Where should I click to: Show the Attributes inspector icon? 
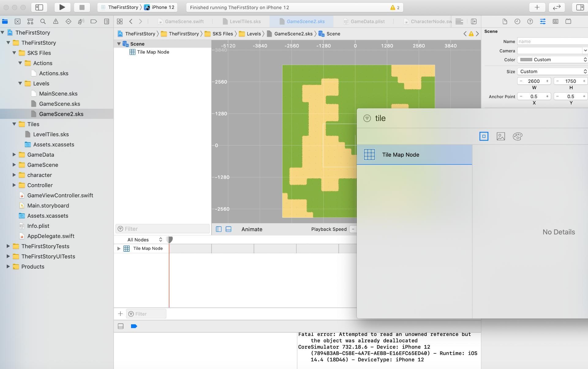coord(543,21)
